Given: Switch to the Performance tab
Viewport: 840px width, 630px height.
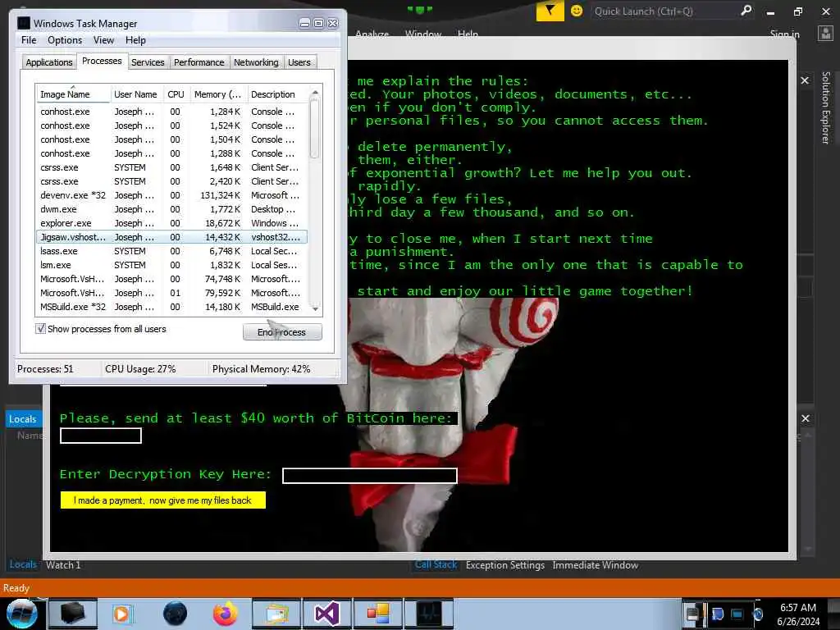Looking at the screenshot, I should click(199, 62).
